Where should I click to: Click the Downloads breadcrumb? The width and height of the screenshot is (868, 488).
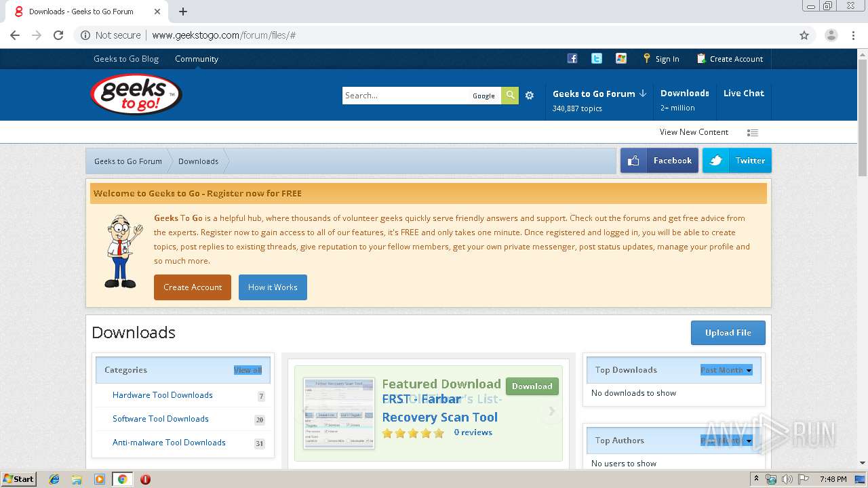[x=198, y=161]
